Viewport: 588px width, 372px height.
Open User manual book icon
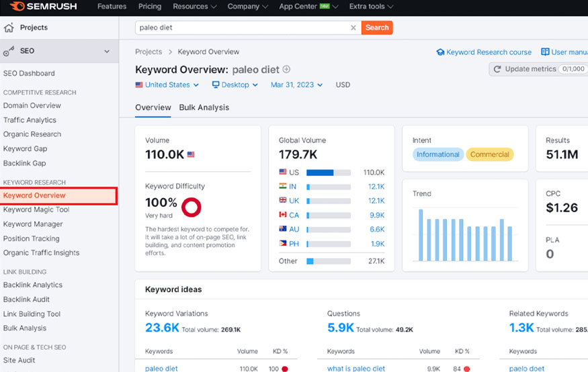point(545,52)
